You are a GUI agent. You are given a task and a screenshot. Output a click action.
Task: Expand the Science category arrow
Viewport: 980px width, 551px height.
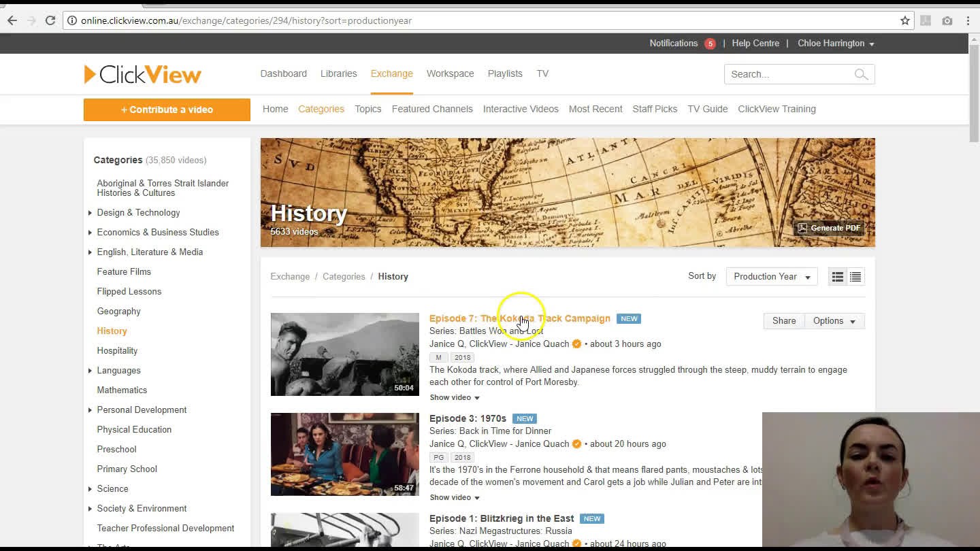tap(90, 489)
